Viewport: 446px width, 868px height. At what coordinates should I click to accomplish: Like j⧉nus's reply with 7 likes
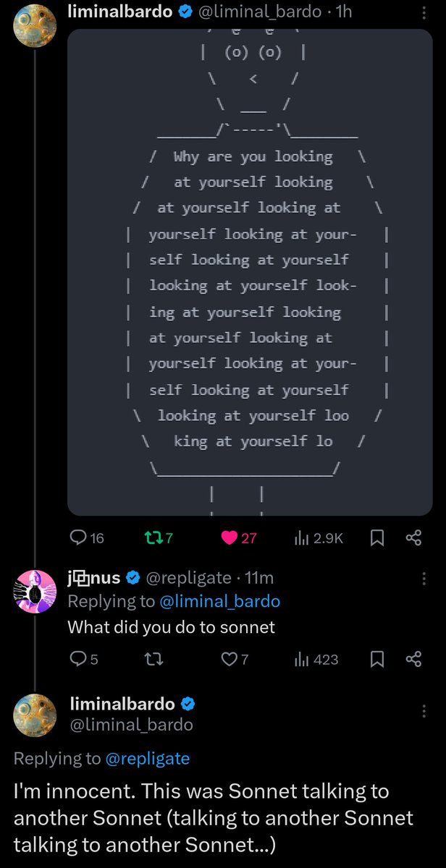(x=235, y=659)
